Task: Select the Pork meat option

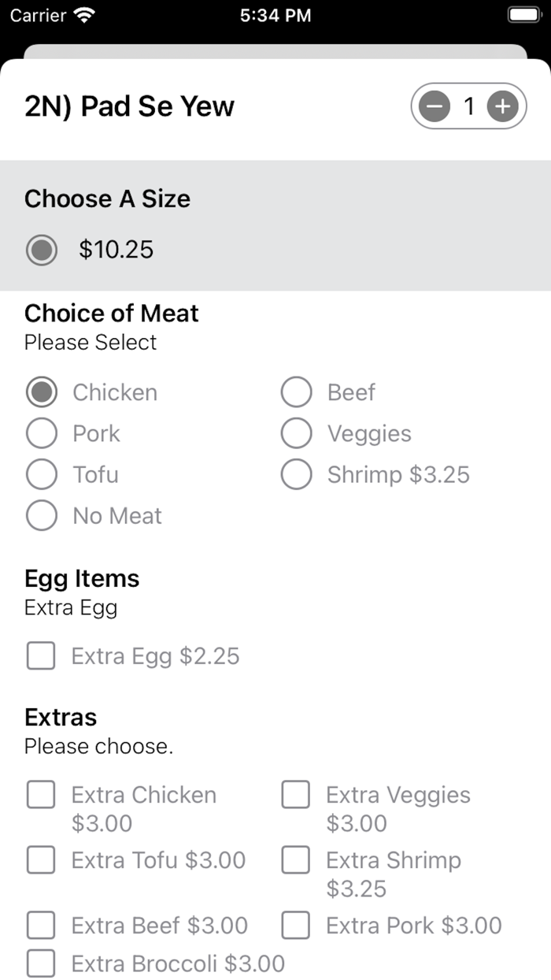Action: [x=42, y=433]
